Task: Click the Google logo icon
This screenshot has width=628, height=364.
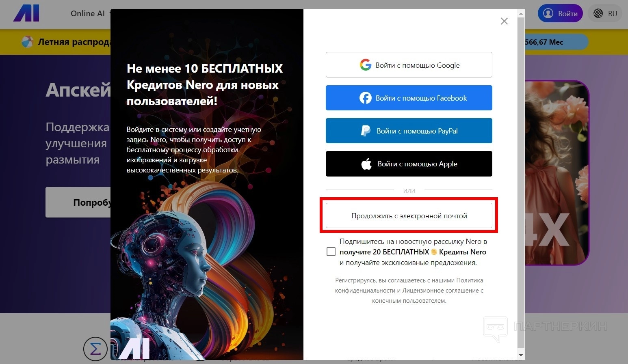Action: [366, 65]
